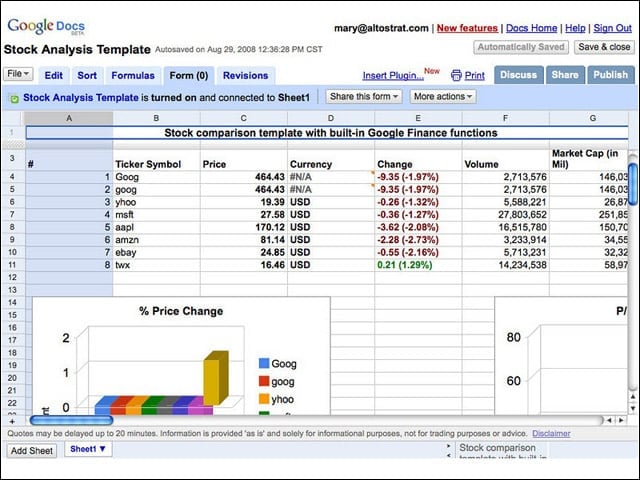This screenshot has height=480, width=640.
Task: Click horizontal scrollbar left arrow
Action: [609, 420]
